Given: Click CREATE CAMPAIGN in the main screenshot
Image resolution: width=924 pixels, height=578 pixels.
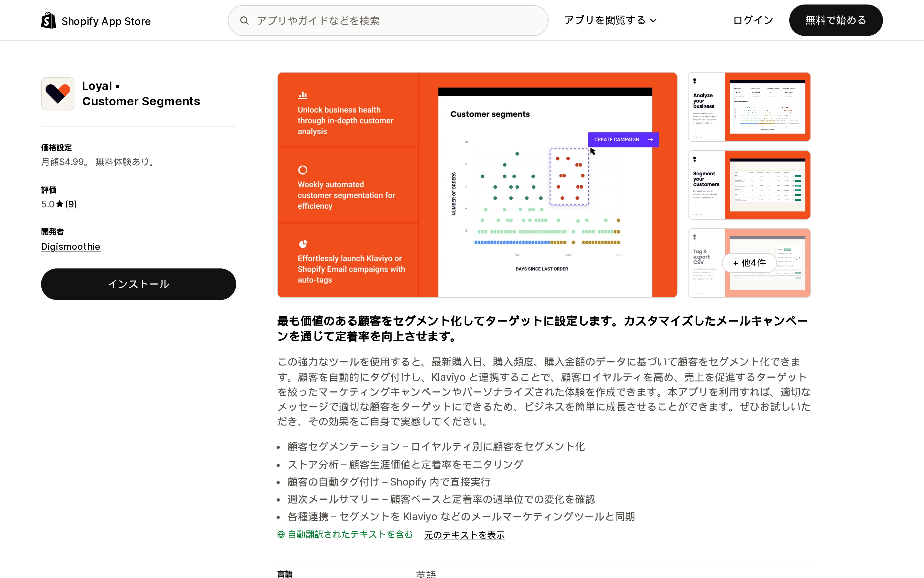Looking at the screenshot, I should 623,140.
